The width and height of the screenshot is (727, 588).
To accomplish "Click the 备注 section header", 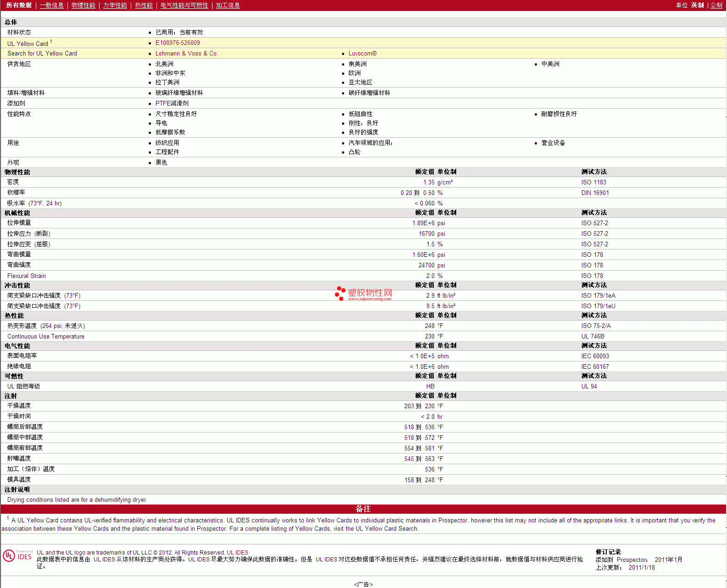I will 363,509.
